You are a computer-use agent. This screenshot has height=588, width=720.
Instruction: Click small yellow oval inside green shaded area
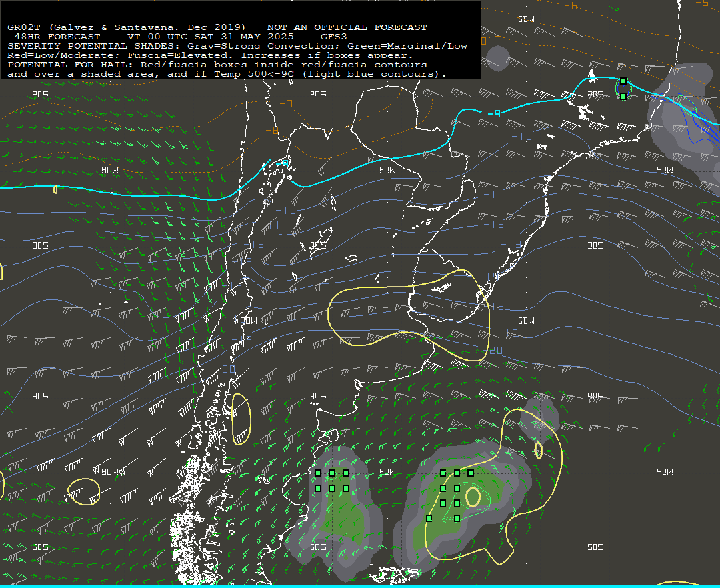click(473, 497)
